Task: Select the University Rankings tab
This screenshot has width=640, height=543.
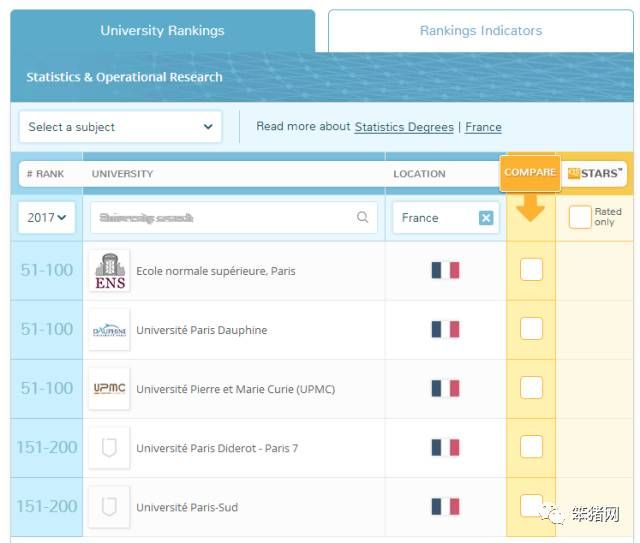Action: point(162,31)
